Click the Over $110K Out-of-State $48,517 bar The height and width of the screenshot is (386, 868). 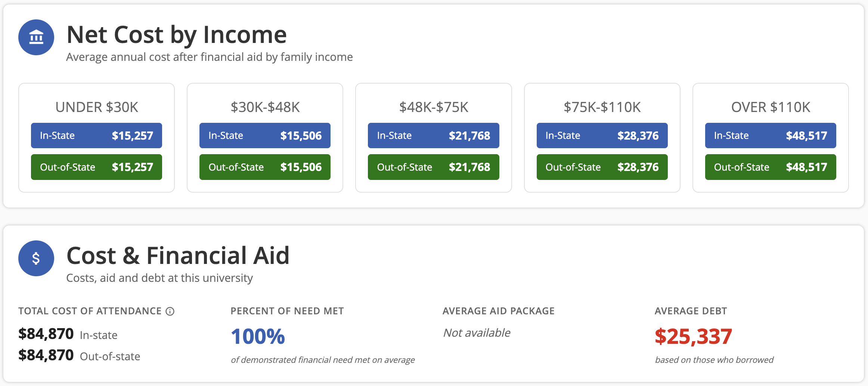(771, 167)
